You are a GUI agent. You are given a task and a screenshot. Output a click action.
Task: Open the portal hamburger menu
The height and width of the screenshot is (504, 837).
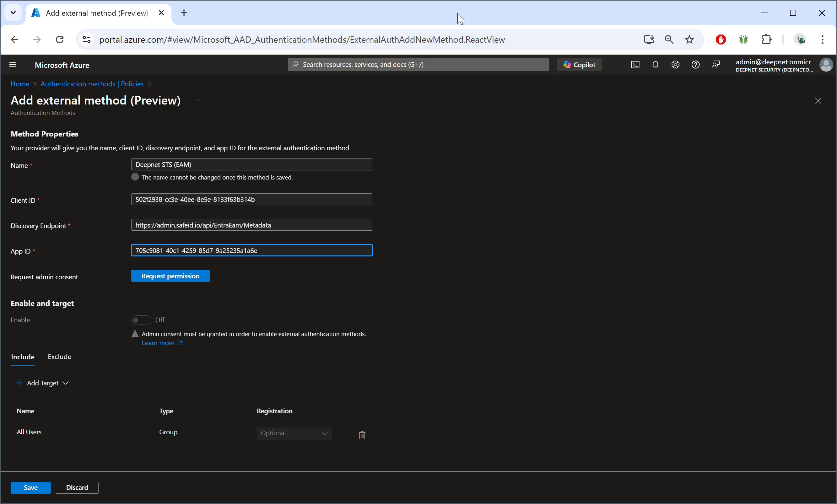pos(13,65)
